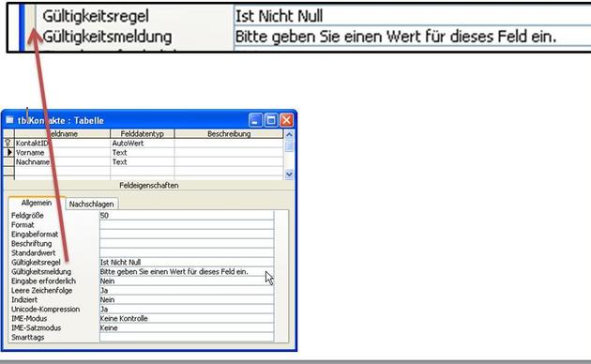Click the Feldeigenschaften section heading
The image size is (591, 364).
[149, 186]
